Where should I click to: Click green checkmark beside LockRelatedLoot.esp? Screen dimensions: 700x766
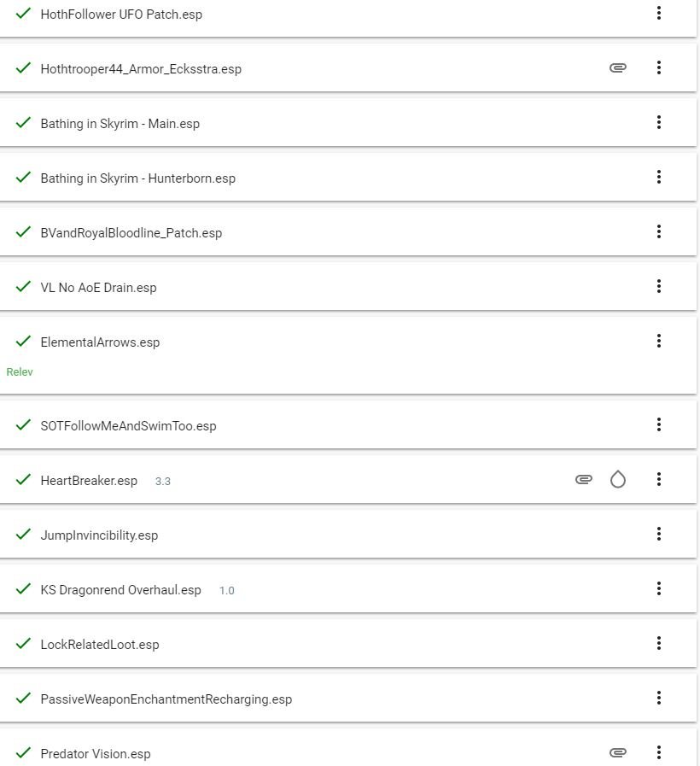[x=23, y=644]
